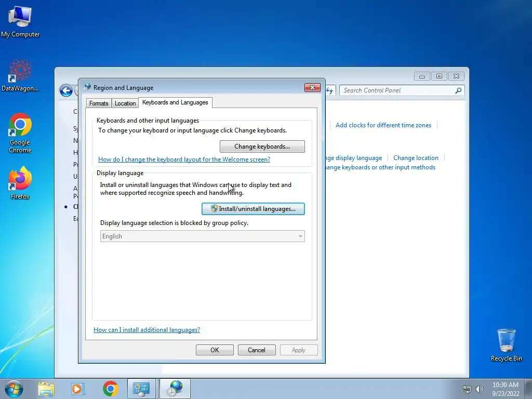Open the Windows Start menu orb

[14, 389]
